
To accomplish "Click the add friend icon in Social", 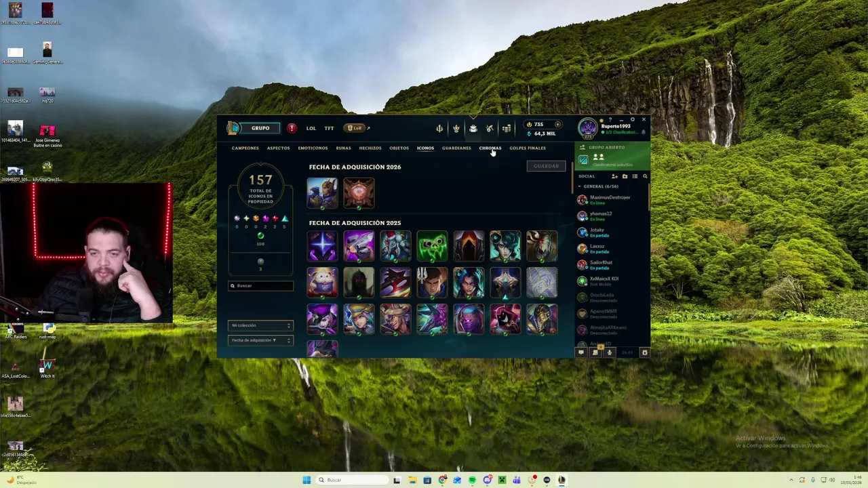I will coord(614,176).
